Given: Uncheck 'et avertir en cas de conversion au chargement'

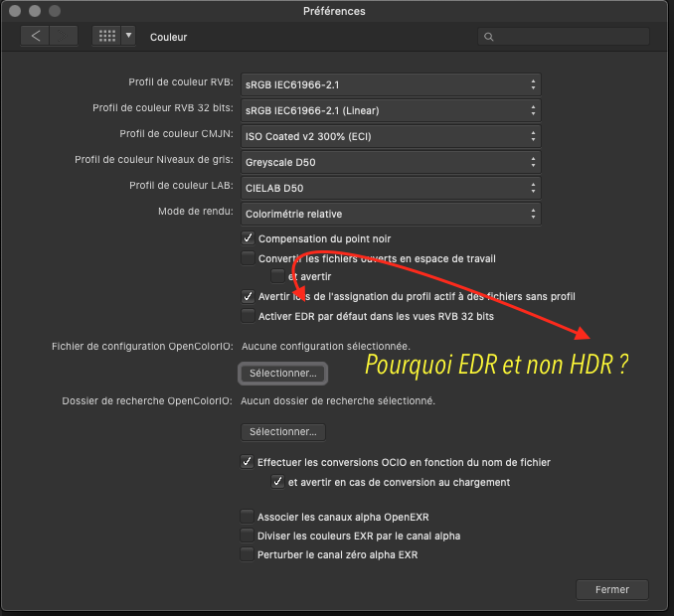Looking at the screenshot, I should click(x=277, y=482).
